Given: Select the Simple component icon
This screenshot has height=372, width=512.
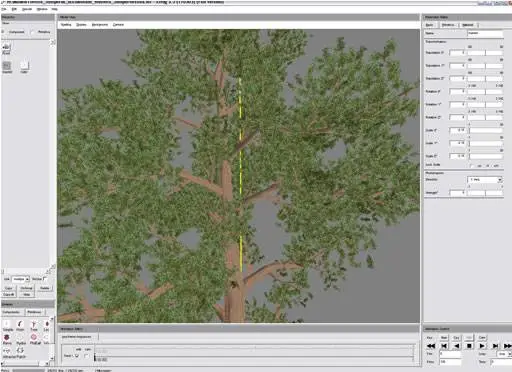Looking at the screenshot, I should [x=7, y=325].
